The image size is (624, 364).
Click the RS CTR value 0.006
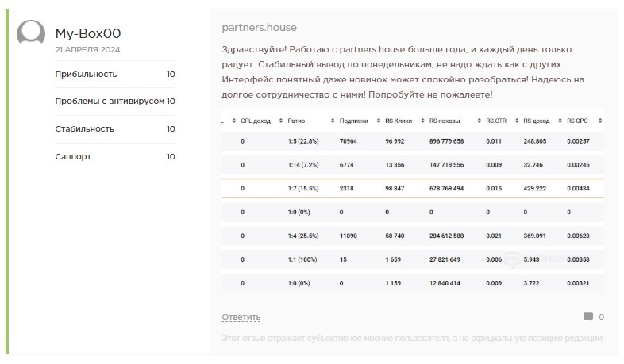(494, 259)
